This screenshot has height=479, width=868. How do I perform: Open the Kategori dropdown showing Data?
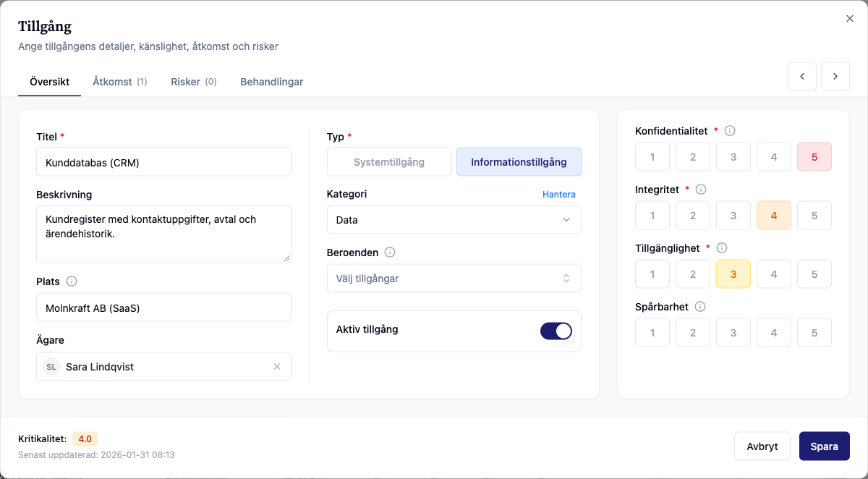click(454, 220)
